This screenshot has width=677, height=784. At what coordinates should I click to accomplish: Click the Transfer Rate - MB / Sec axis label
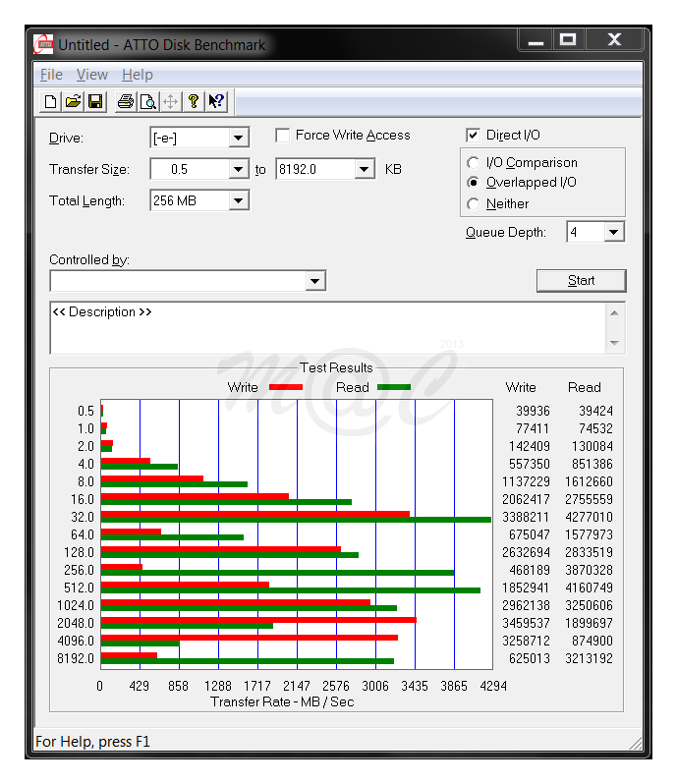(x=282, y=702)
